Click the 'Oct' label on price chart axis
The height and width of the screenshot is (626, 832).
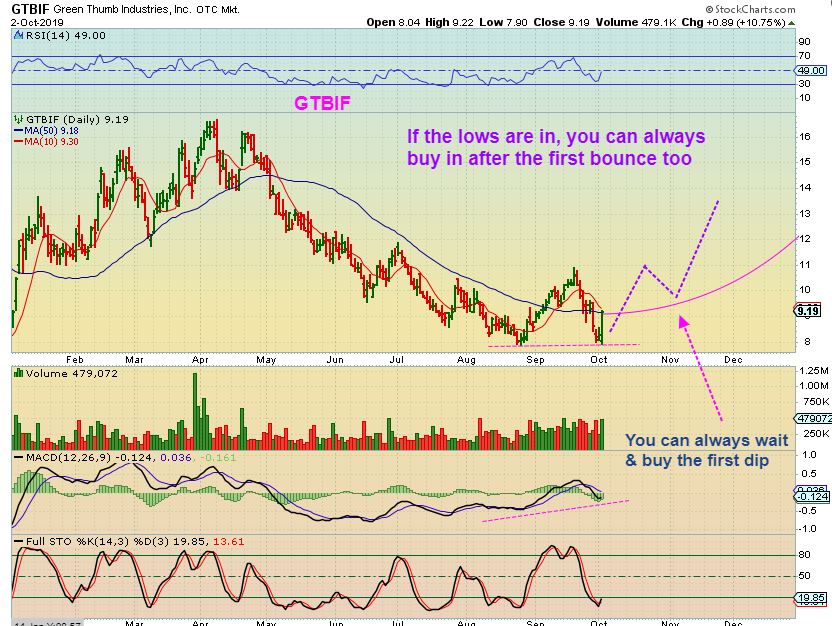[x=599, y=360]
